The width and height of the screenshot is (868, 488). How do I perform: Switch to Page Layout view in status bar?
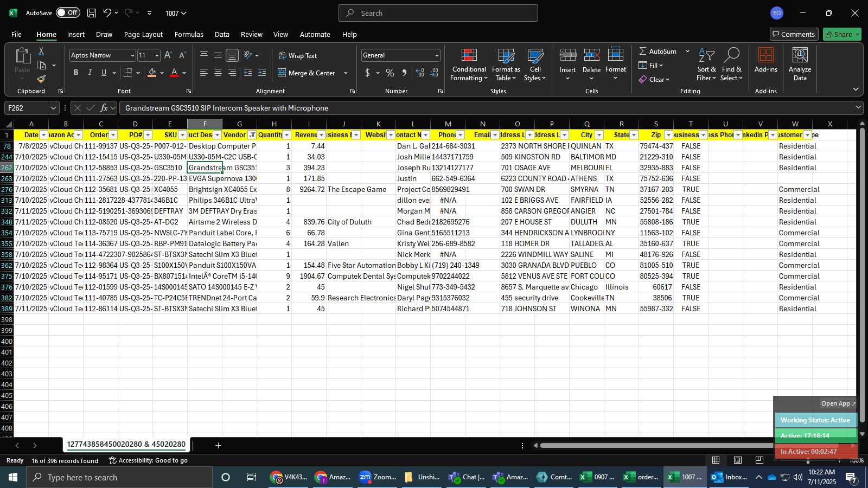[x=738, y=460]
